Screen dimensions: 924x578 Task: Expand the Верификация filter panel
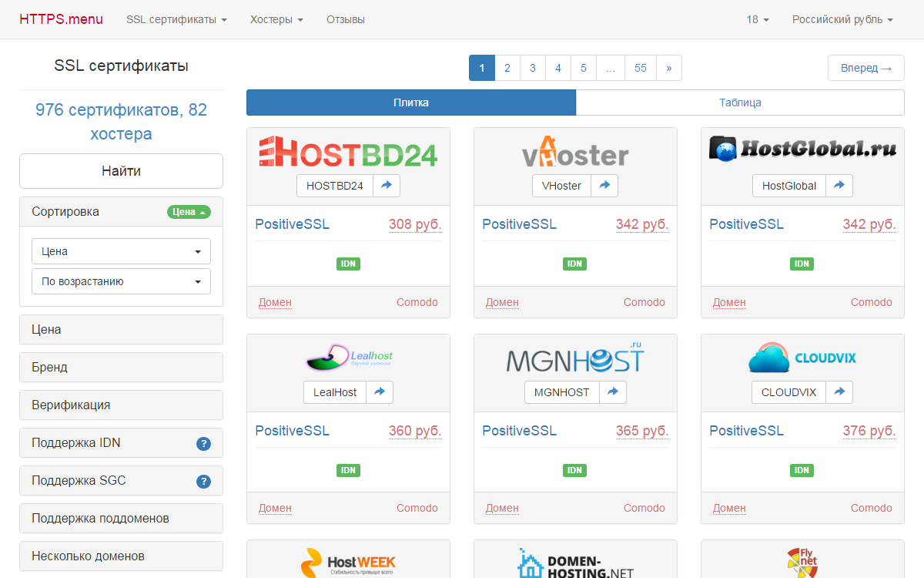click(x=121, y=405)
